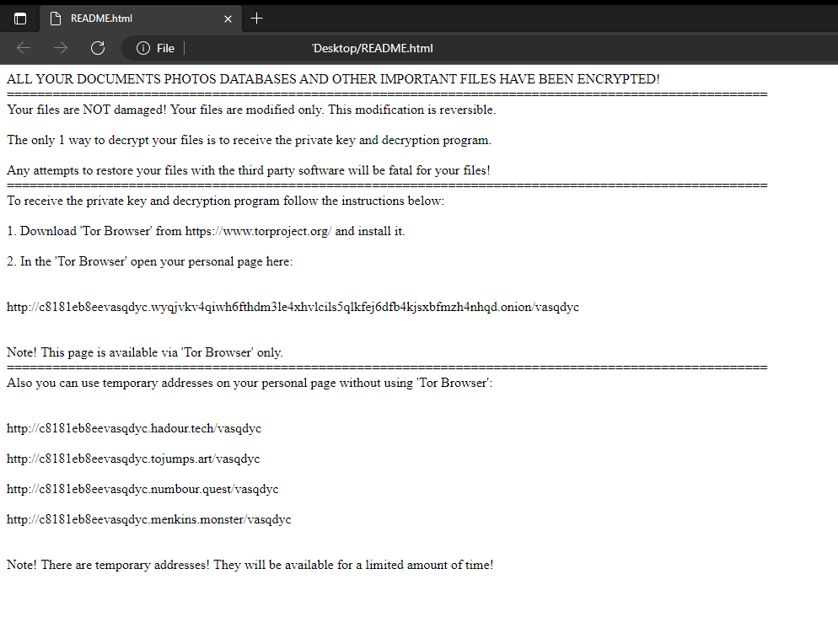Click the hadour.tech address text

[133, 428]
